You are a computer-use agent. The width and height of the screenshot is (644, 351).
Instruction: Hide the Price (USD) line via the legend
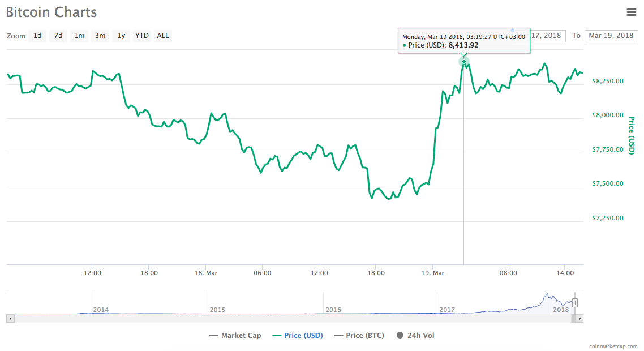(x=298, y=335)
